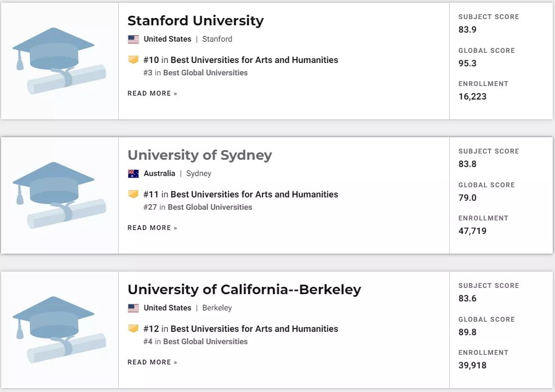Screen dimensions: 555x392
Task: Select Stanford's #3 in Best Global Universities
Action: pos(195,73)
